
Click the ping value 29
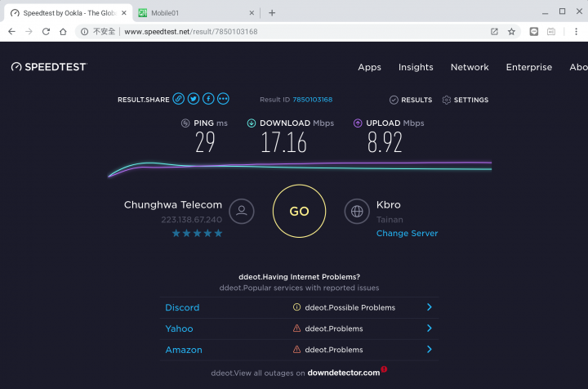[x=205, y=142]
